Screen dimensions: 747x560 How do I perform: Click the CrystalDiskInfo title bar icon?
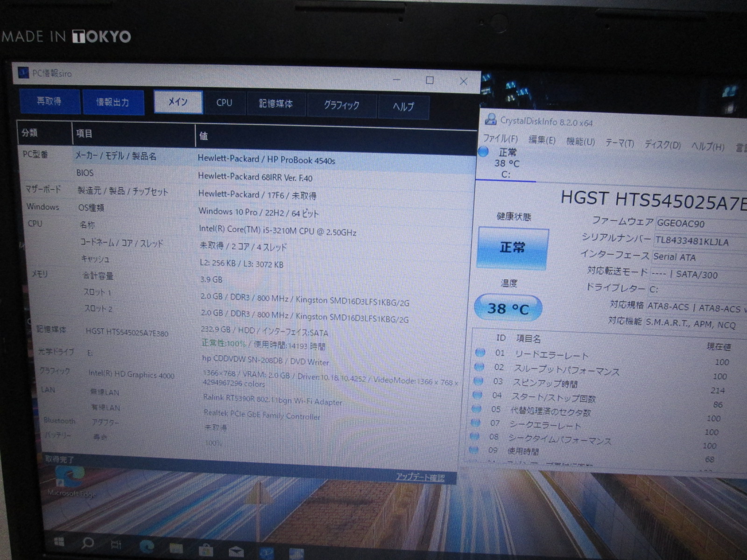click(x=491, y=119)
